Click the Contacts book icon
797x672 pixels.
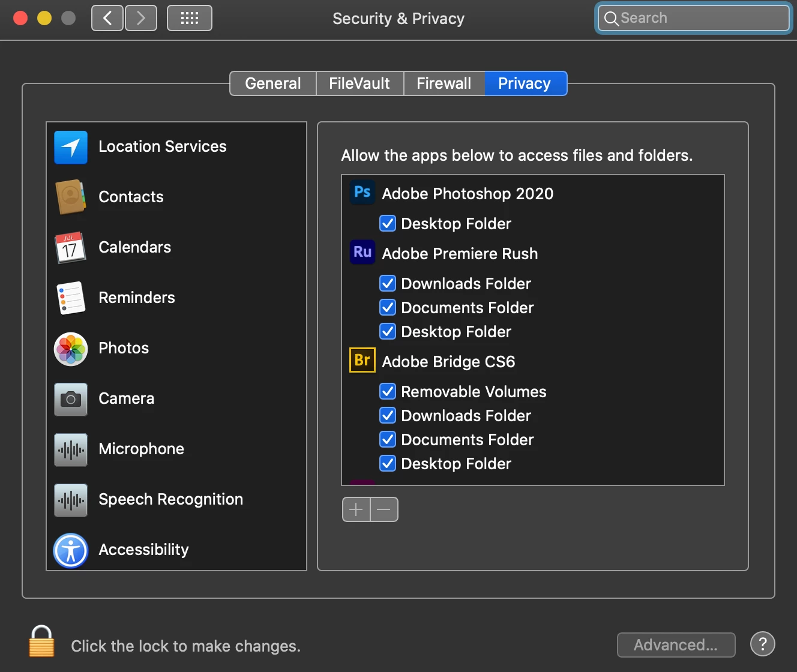tap(71, 197)
